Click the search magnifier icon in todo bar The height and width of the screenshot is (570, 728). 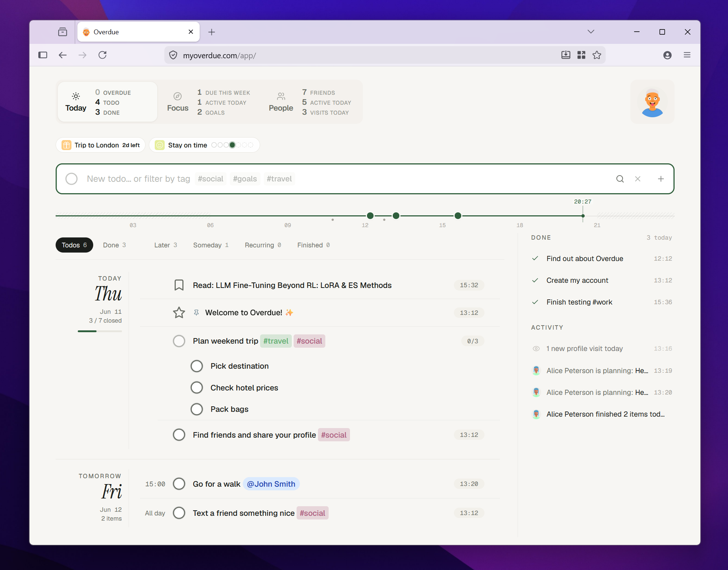click(x=620, y=179)
